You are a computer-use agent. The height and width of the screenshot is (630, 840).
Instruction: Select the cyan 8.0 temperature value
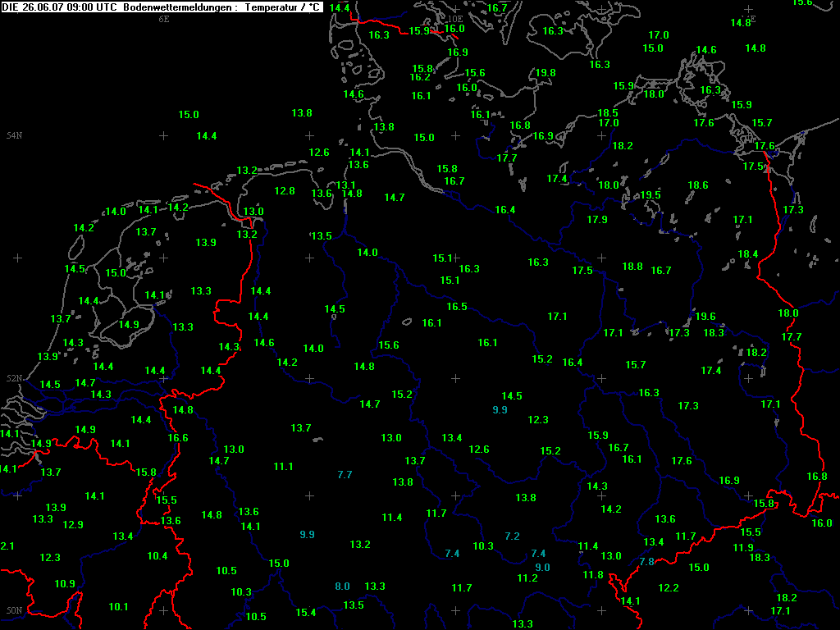[x=342, y=587]
